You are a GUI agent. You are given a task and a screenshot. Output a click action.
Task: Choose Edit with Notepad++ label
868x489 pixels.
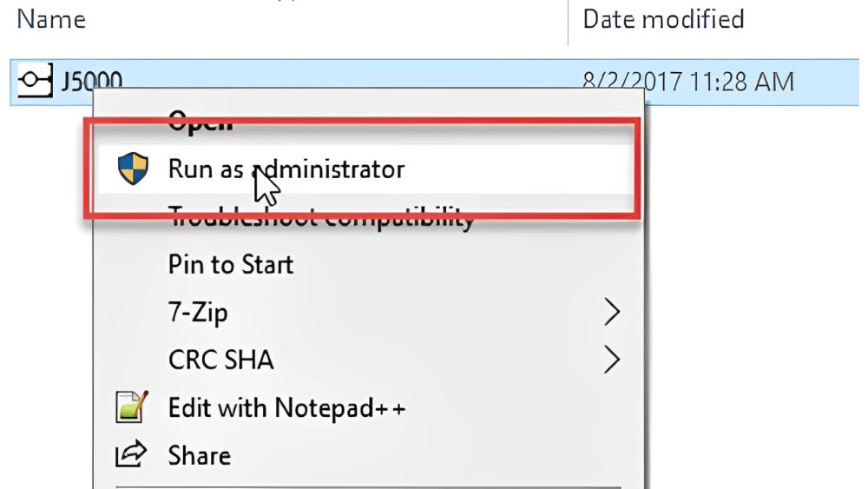point(286,406)
